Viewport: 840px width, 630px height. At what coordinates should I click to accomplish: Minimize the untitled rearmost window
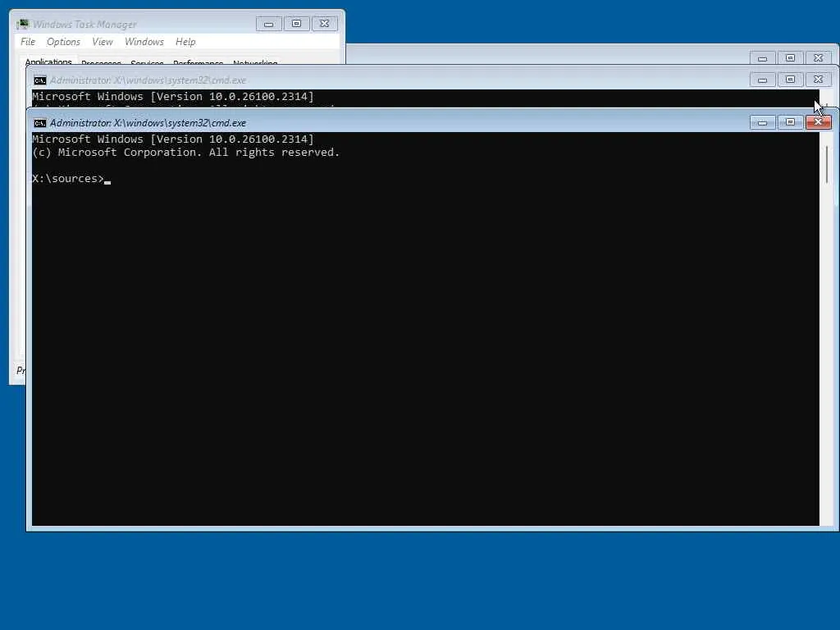(762, 58)
